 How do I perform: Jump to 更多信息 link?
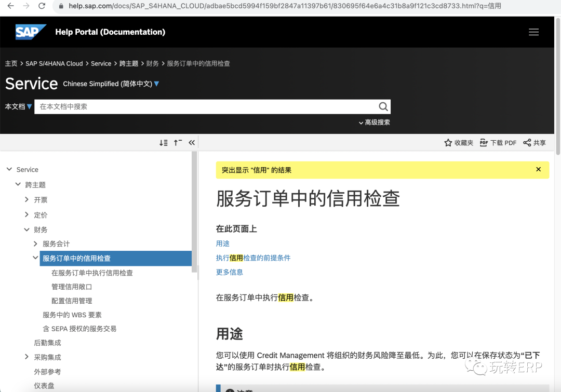tap(230, 272)
